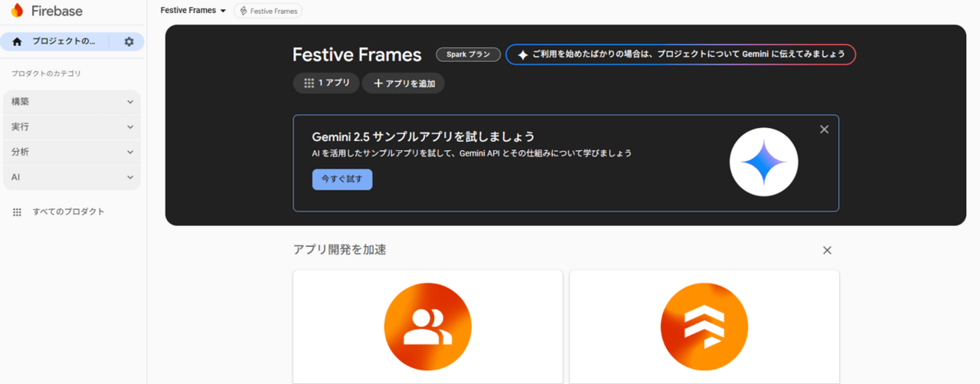Click the Festive Frames app chip

[x=268, y=11]
